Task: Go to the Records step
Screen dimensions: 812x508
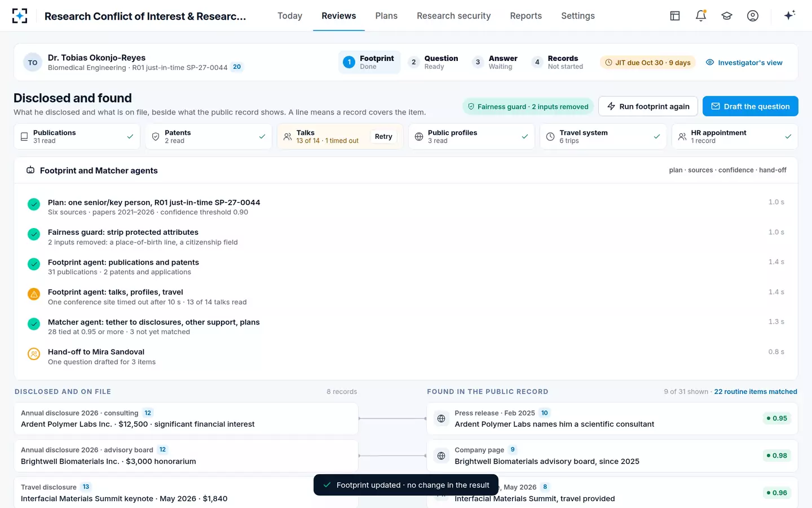Action: [x=559, y=63]
